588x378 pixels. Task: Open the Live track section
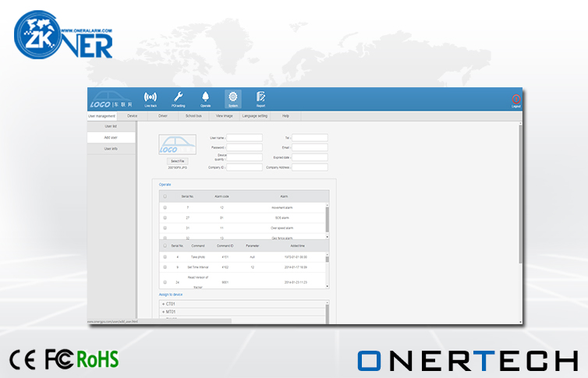click(x=151, y=99)
